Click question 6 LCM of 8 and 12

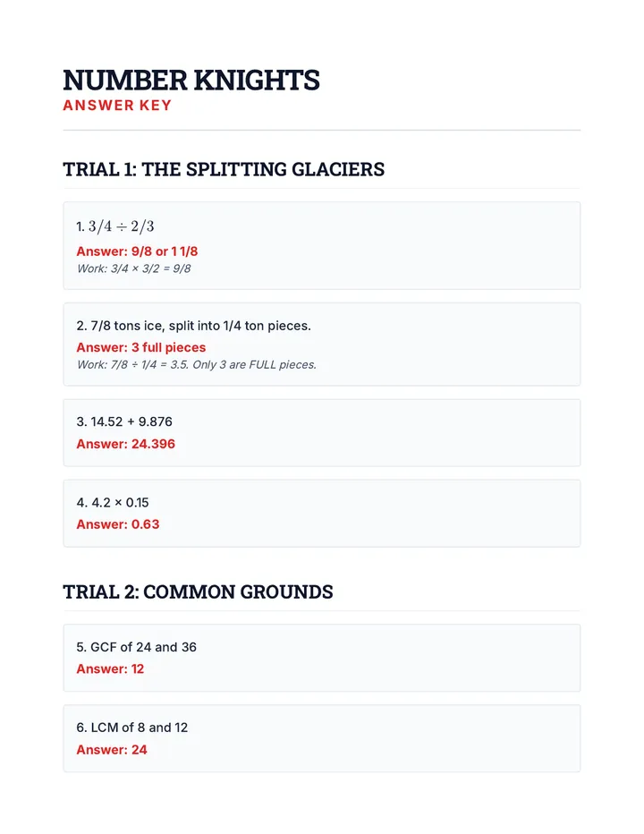pos(132,728)
